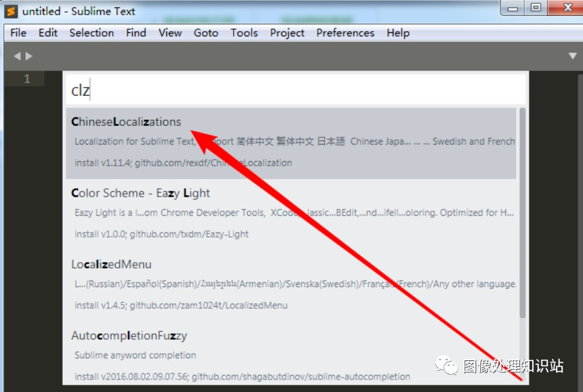
Task: Open the Selection menu
Action: (92, 33)
